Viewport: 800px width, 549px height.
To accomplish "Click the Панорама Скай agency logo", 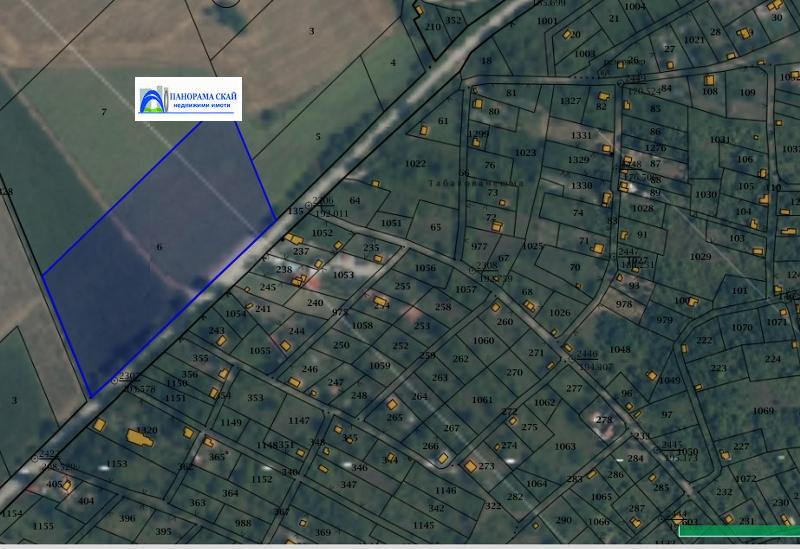I will pyautogui.click(x=188, y=99).
